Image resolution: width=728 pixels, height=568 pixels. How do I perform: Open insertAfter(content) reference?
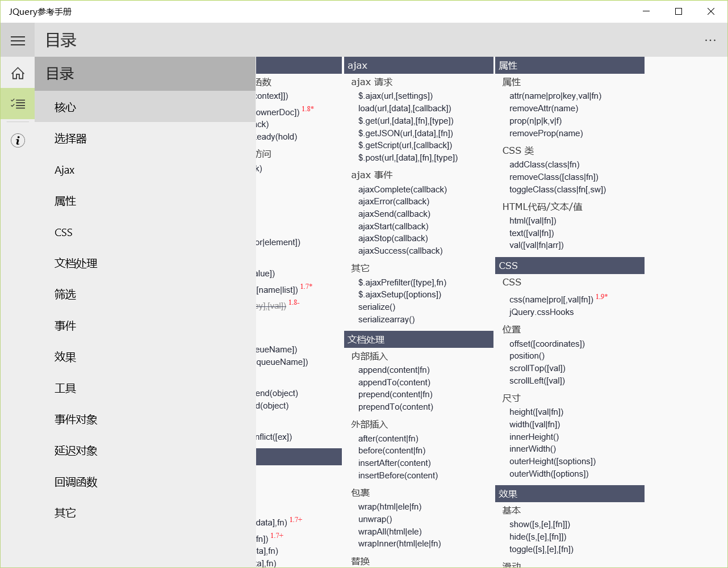[395, 463]
